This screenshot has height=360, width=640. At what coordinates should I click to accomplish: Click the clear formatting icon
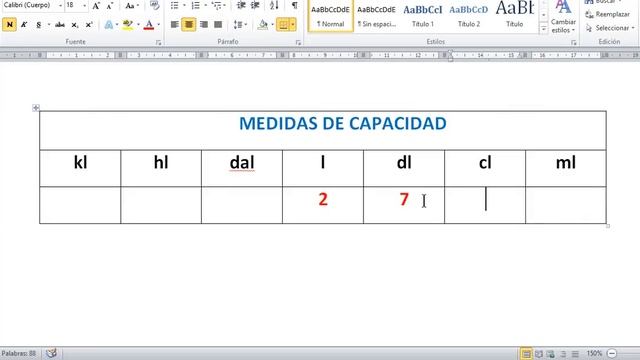154,5
